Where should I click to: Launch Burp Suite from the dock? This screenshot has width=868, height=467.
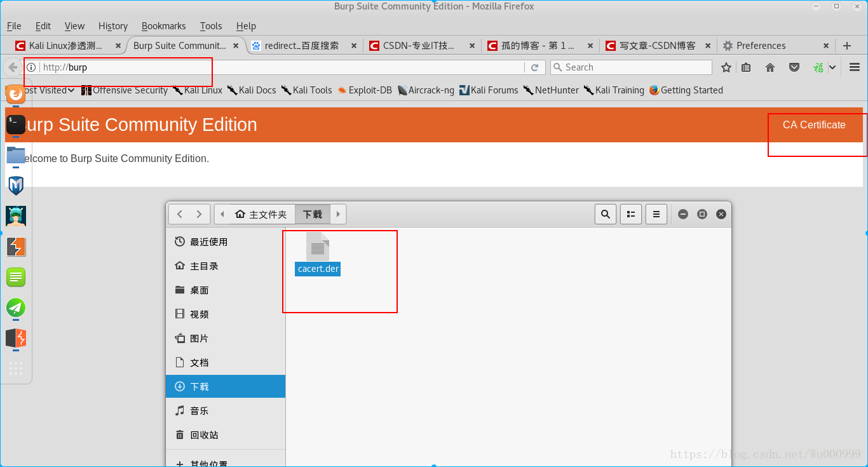click(16, 247)
